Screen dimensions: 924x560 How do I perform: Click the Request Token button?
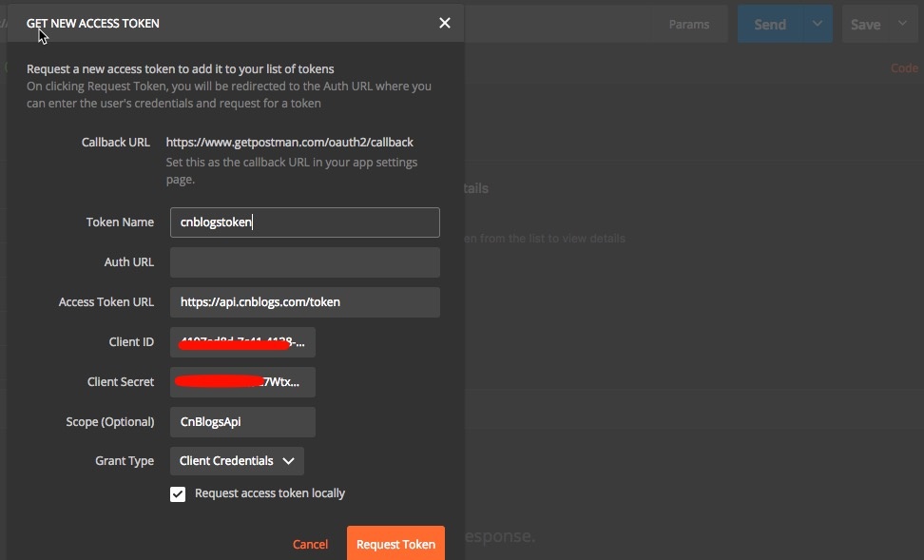pyautogui.click(x=396, y=544)
